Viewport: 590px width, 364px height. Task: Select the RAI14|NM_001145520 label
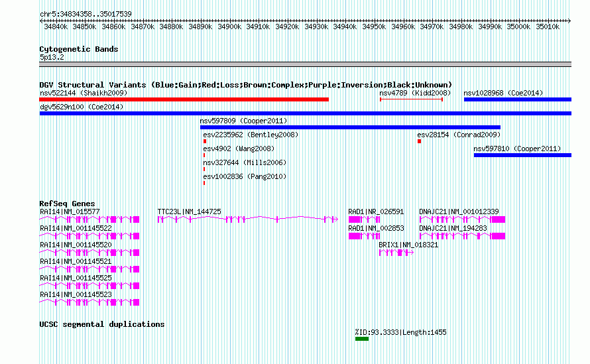click(x=76, y=245)
